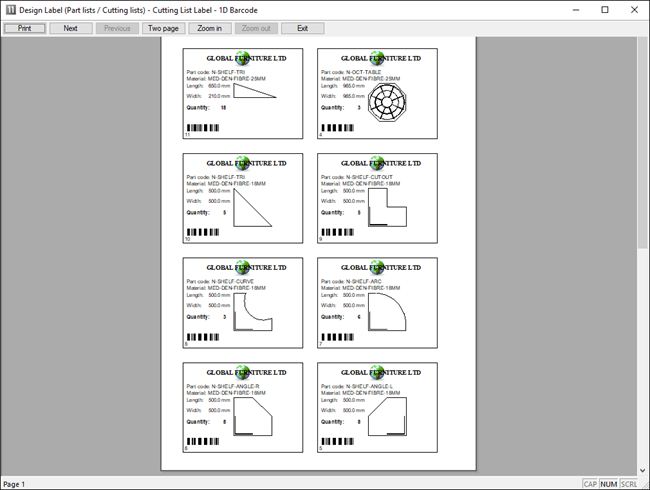This screenshot has height=490, width=650.
Task: Maximize the Design Label window
Action: pos(604,9)
